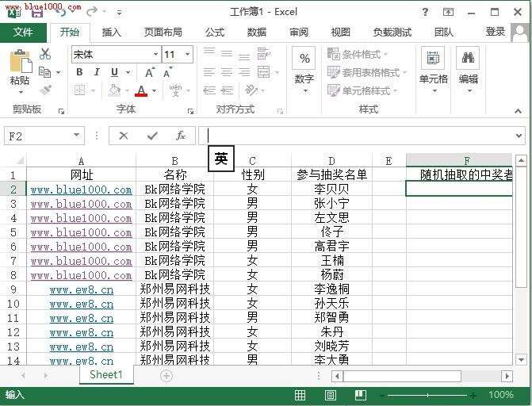
Task: Toggle Top Align
Action: (x=209, y=53)
